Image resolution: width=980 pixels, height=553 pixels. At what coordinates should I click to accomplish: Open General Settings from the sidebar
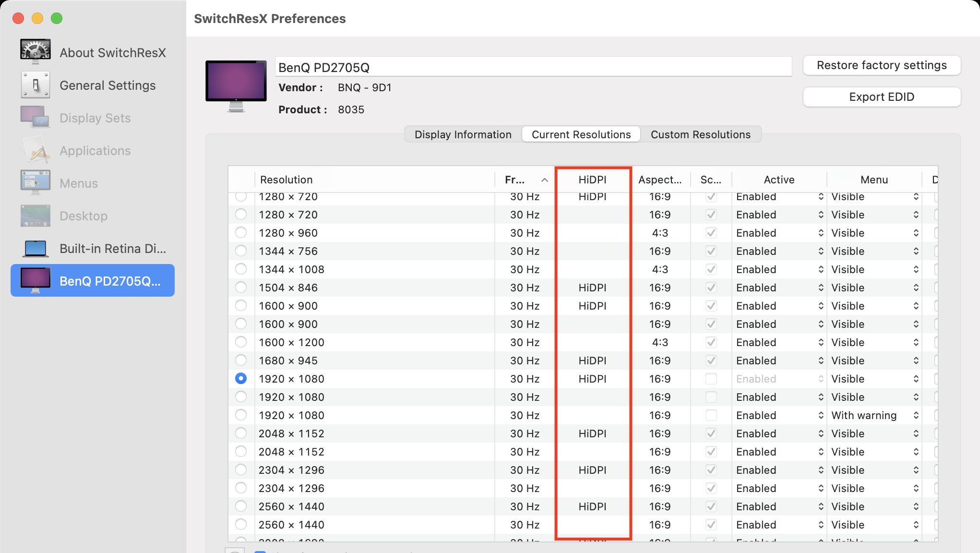pyautogui.click(x=108, y=85)
